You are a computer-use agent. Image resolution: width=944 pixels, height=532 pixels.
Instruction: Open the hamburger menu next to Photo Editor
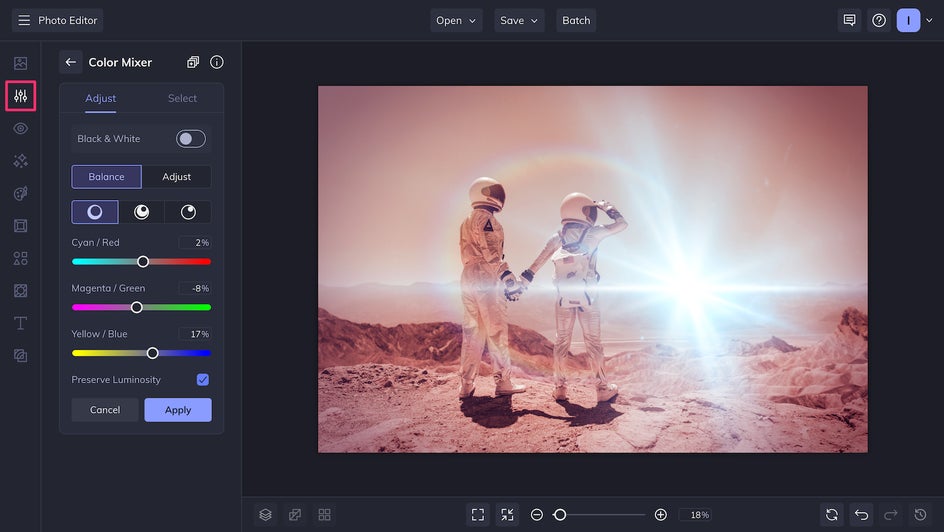(24, 20)
